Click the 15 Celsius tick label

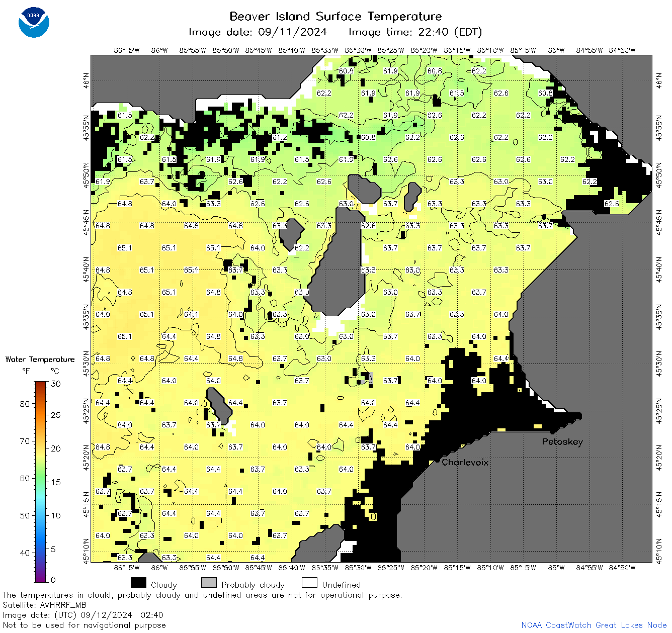click(x=56, y=482)
